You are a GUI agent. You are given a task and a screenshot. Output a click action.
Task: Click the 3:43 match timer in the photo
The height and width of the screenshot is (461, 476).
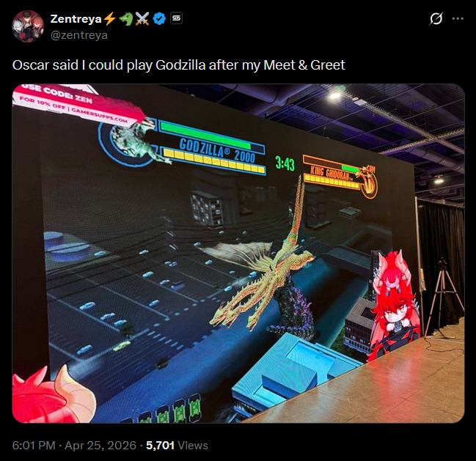click(x=285, y=163)
